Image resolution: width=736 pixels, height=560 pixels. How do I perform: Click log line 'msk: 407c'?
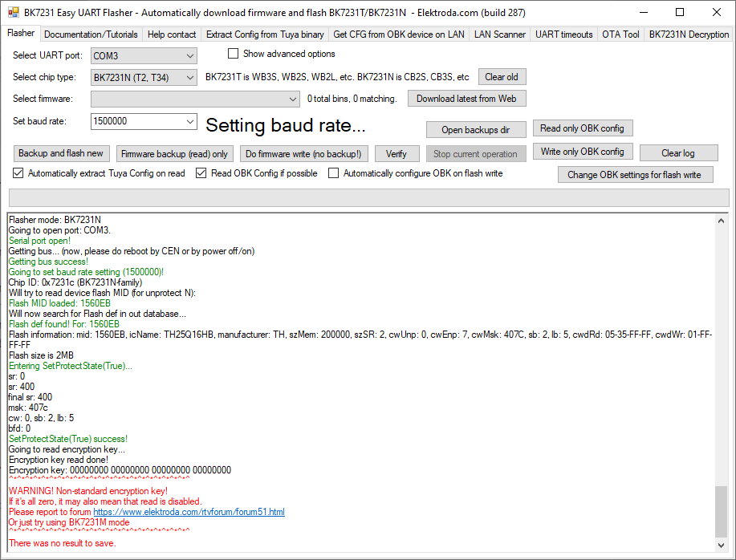click(x=28, y=407)
